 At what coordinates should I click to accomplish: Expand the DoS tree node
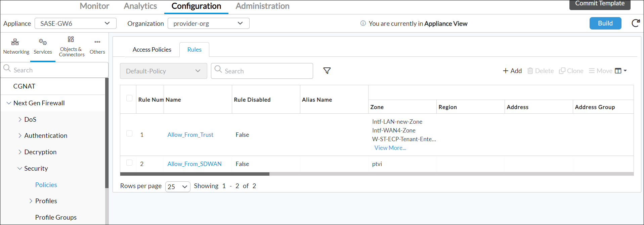[x=20, y=119]
